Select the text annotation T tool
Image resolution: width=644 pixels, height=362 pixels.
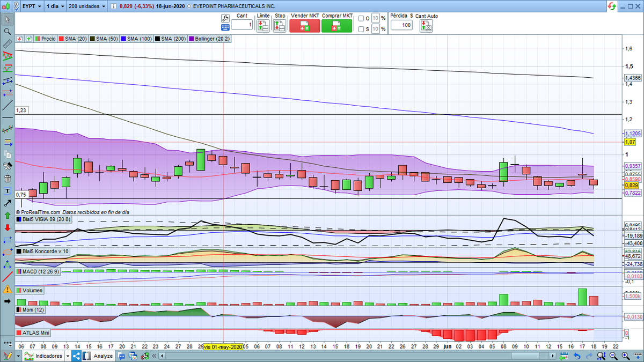point(8,191)
